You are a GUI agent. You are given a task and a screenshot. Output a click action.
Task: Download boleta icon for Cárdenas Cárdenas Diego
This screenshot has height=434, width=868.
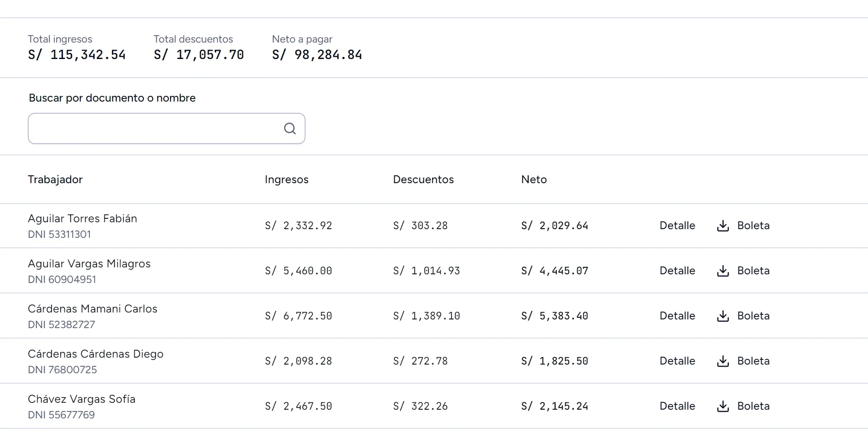pos(723,361)
